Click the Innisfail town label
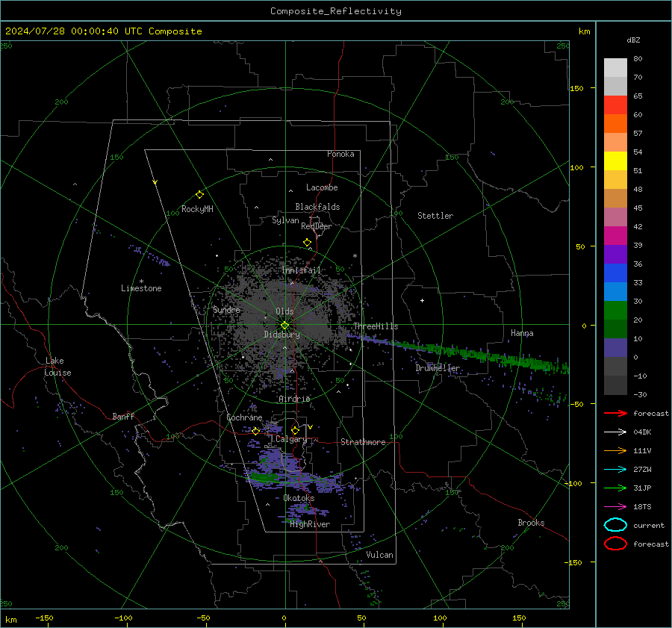 (x=301, y=270)
